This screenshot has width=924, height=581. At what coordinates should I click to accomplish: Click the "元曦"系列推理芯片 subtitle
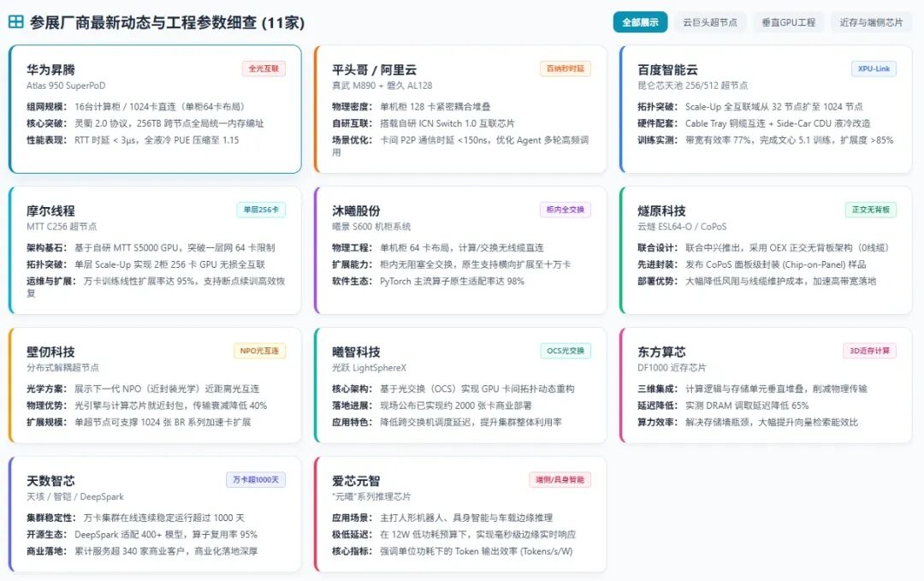(x=371, y=496)
